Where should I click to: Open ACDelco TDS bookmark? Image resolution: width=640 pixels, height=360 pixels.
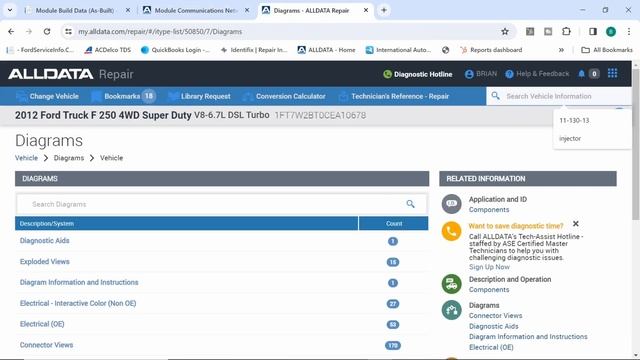point(108,50)
